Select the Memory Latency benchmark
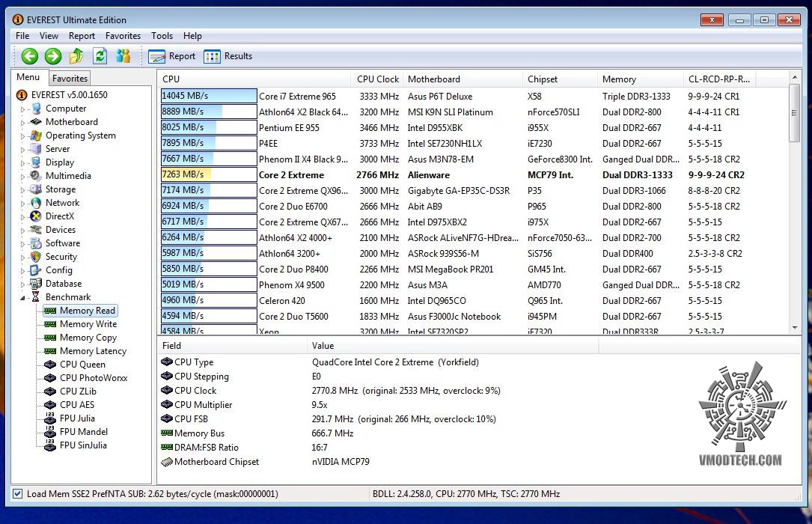Image resolution: width=812 pixels, height=524 pixels. coord(93,350)
